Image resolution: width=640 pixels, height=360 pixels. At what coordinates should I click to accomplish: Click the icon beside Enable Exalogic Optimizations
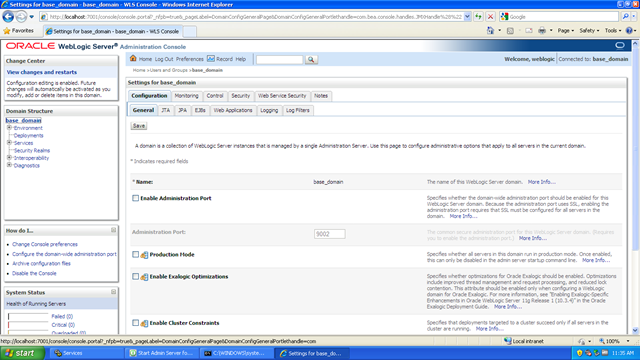[144, 277]
